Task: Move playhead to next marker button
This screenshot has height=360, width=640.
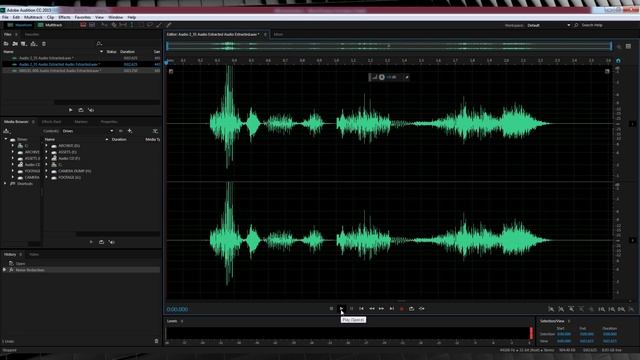Action: (392, 309)
